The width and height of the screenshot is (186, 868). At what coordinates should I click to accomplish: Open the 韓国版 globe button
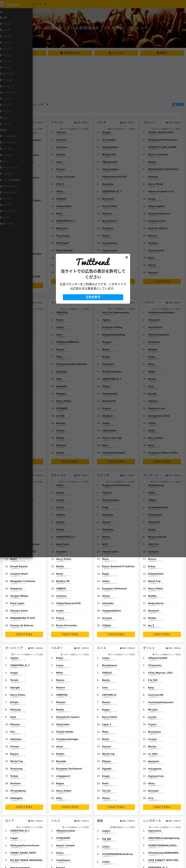[162, 53]
